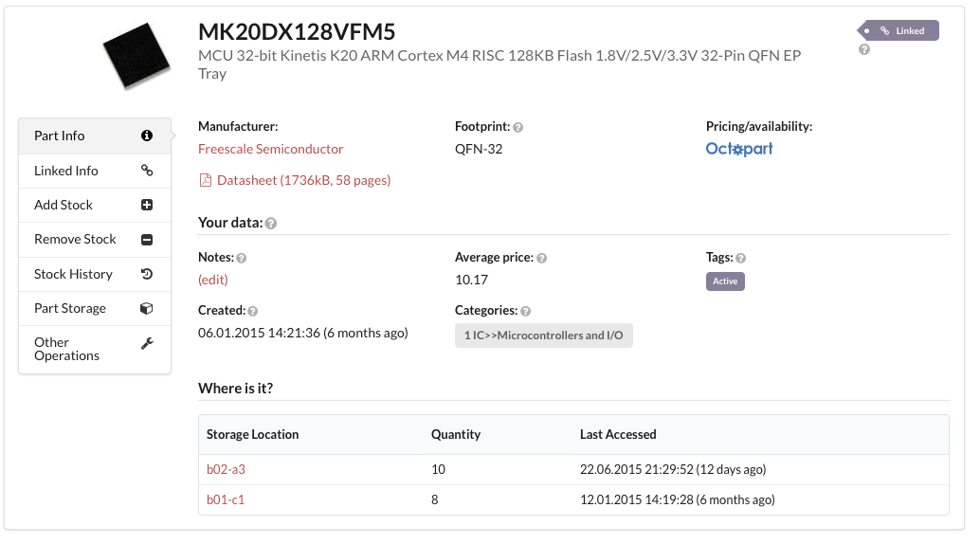Click the MK20DX128VFM5 part title
Viewport: 980px width, 544px height.
click(x=297, y=32)
